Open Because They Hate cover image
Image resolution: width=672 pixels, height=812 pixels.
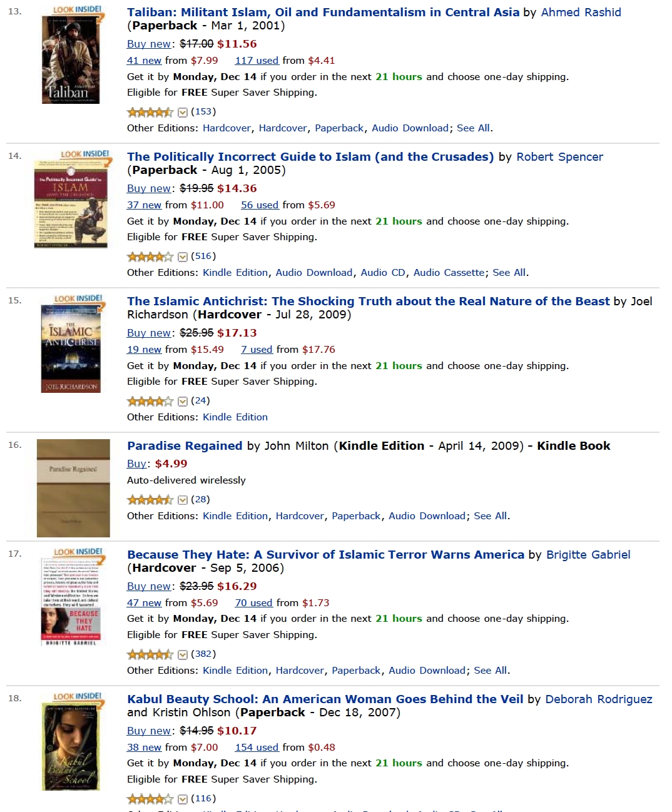(70, 602)
